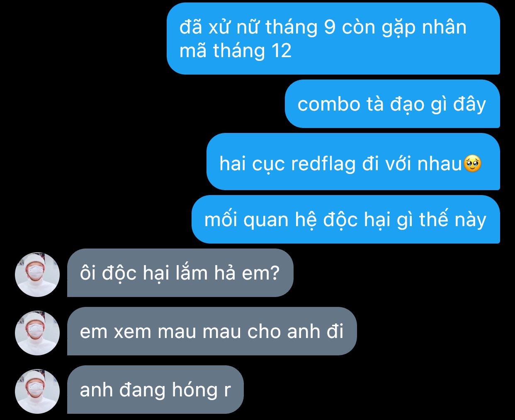The height and width of the screenshot is (420, 515).
Task: Tap the text "mã tháng 12" in the first message
Action: click(236, 51)
